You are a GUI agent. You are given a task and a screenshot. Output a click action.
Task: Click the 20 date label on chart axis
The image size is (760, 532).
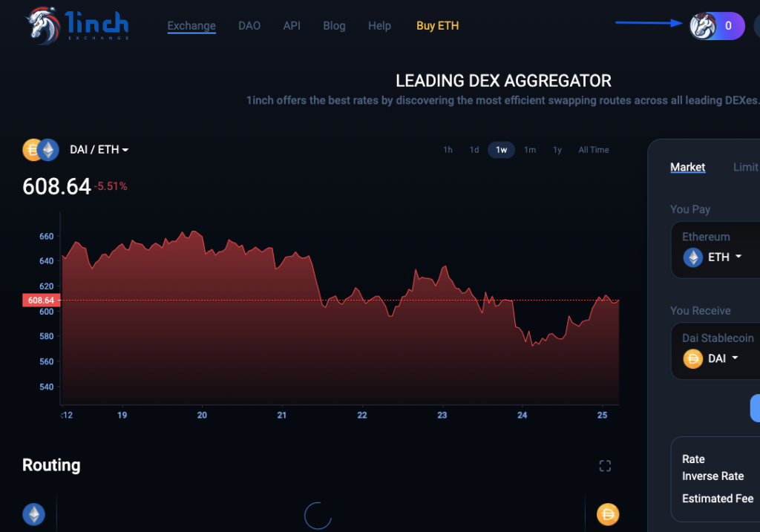pos(202,416)
